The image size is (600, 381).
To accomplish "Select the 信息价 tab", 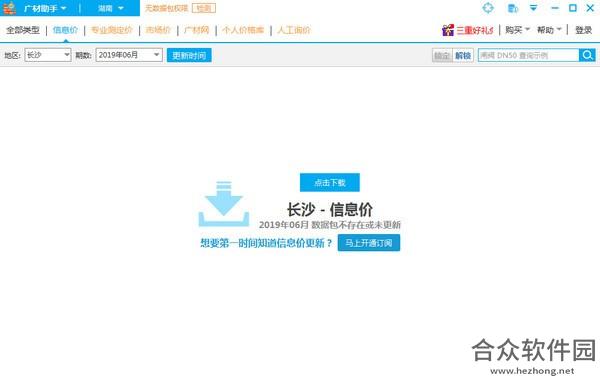I will [65, 30].
